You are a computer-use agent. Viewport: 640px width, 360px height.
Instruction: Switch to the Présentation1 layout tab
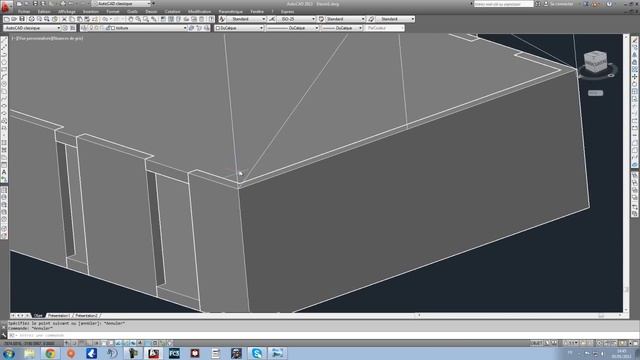(x=58, y=316)
